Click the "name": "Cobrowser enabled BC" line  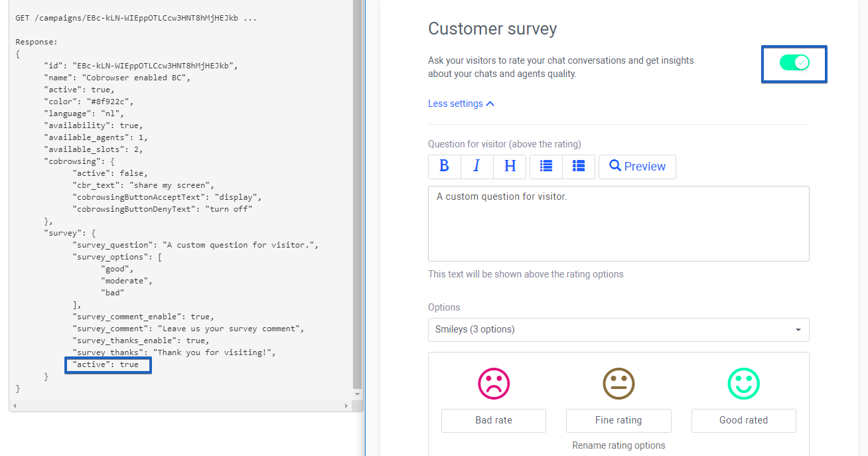click(117, 78)
